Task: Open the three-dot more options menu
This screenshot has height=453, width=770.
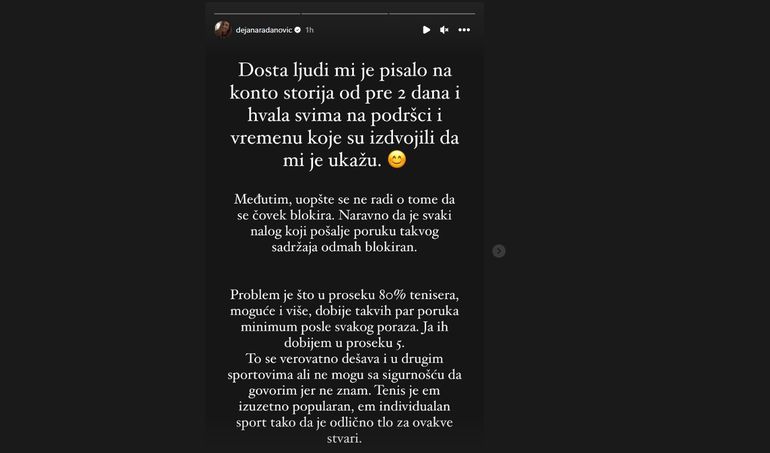Action: [464, 30]
